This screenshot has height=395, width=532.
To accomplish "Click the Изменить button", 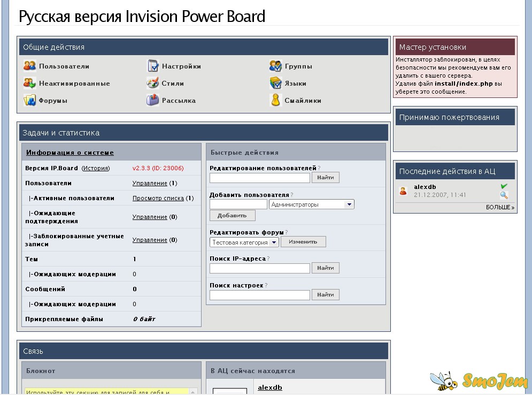I will (x=303, y=242).
